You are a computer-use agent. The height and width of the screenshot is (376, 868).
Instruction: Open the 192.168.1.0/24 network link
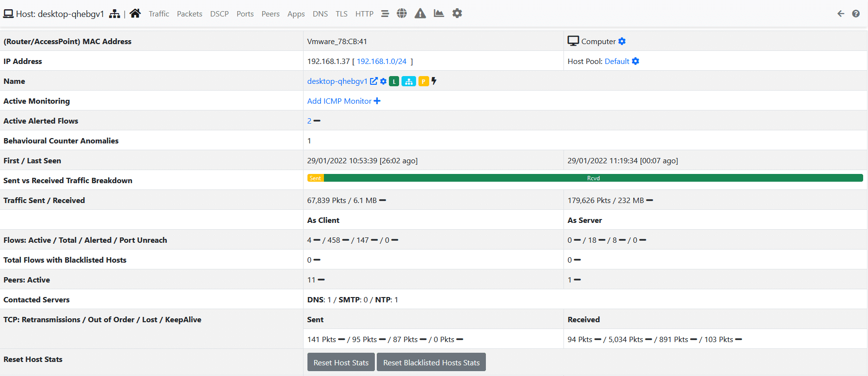[382, 62]
